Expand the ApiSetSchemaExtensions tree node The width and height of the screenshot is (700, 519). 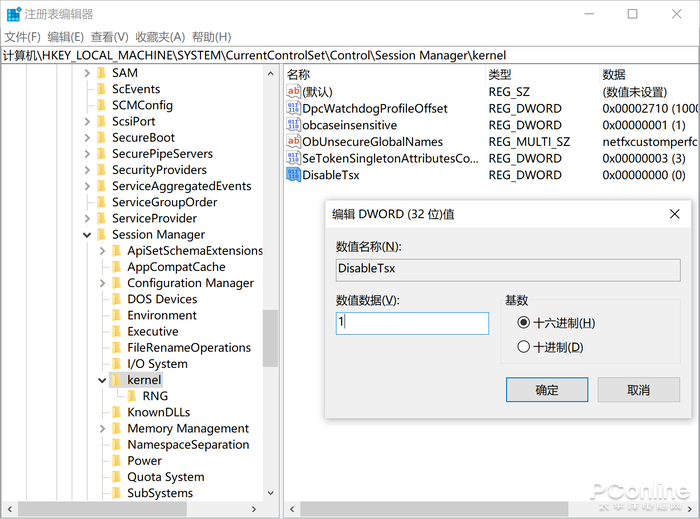pos(102,251)
